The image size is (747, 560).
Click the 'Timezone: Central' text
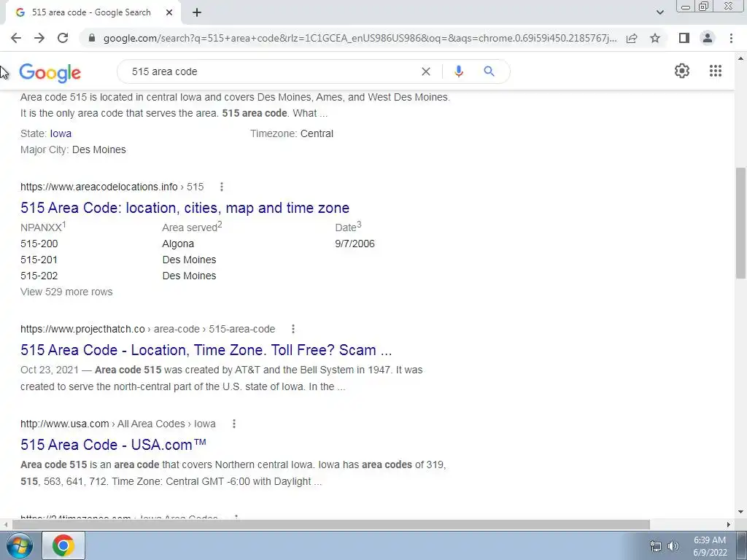(292, 134)
